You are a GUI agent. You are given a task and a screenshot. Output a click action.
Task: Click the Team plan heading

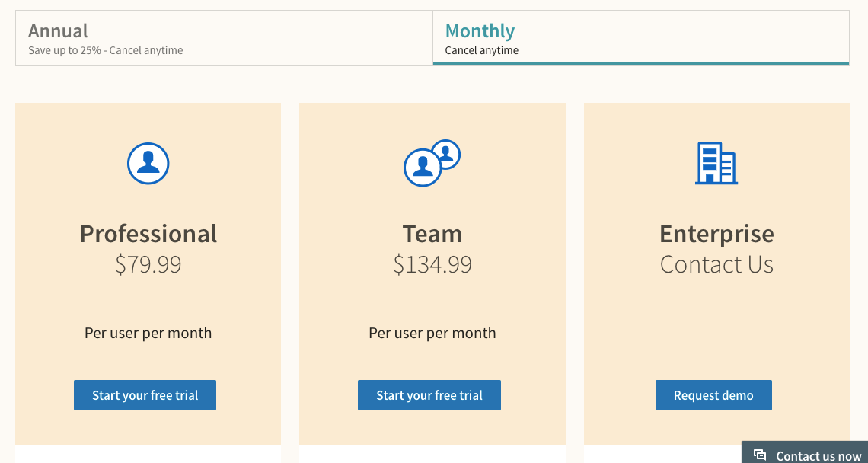pos(432,233)
